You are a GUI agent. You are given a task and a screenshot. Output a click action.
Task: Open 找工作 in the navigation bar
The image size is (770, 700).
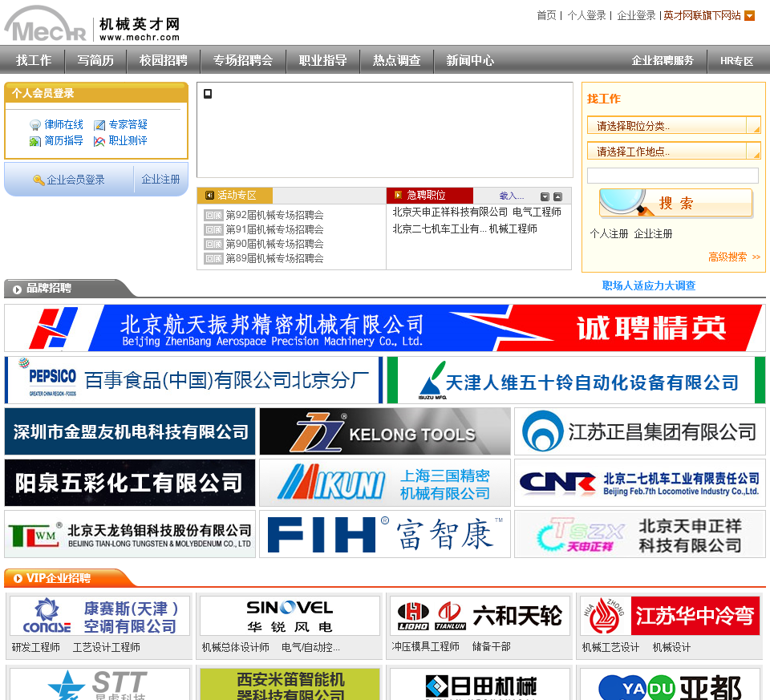coord(34,60)
